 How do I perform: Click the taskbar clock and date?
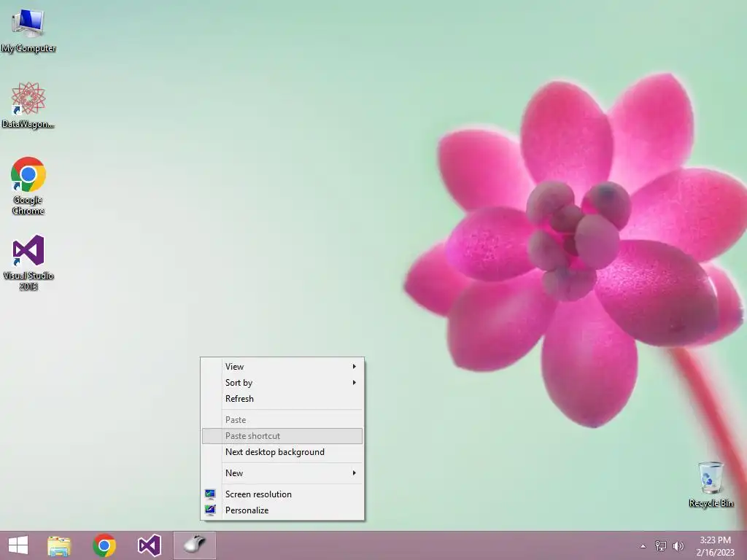click(x=715, y=545)
